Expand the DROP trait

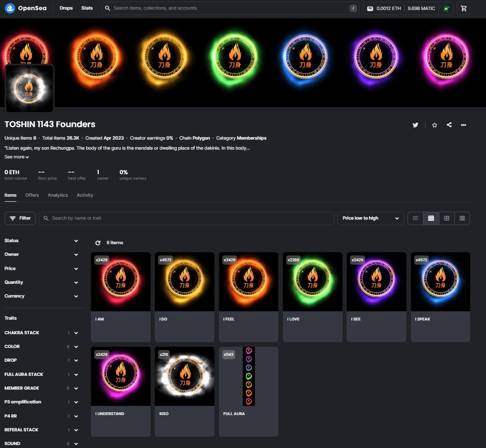pyautogui.click(x=42, y=360)
